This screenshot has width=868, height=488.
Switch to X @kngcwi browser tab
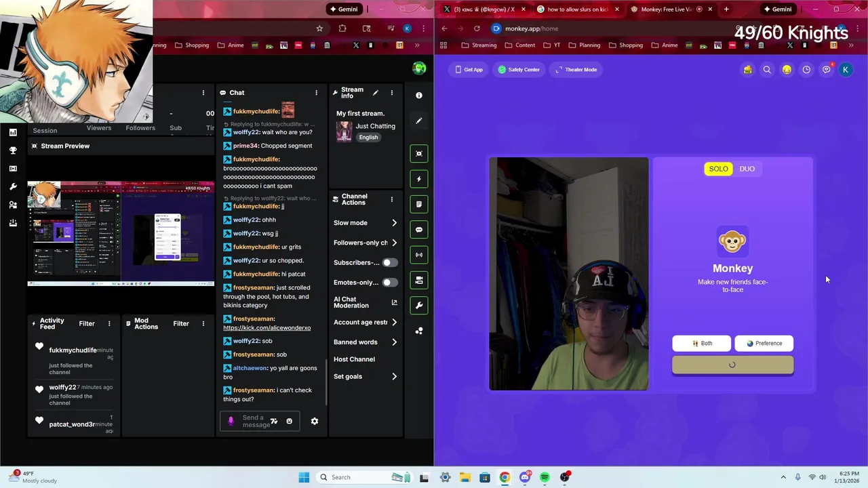484,9
